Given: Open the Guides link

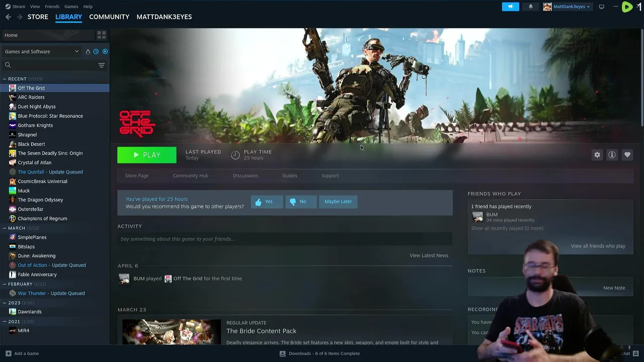Looking at the screenshot, I should point(290,175).
